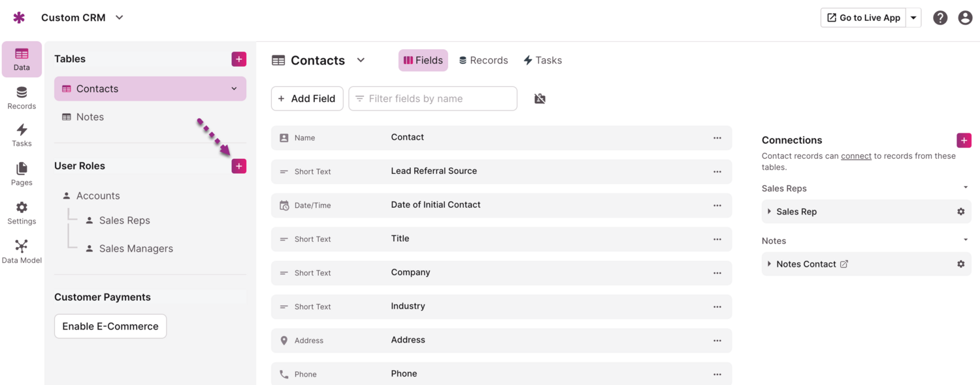This screenshot has height=385, width=980.
Task: Open the Records section in sidebar
Action: point(22,98)
